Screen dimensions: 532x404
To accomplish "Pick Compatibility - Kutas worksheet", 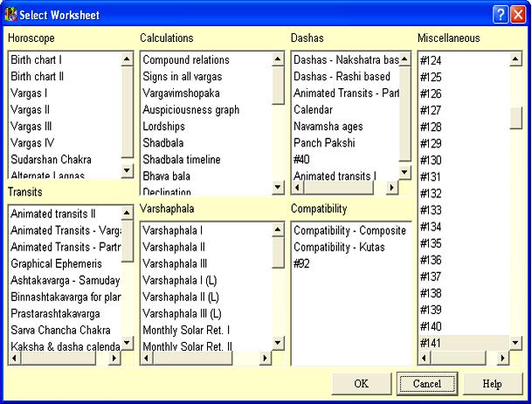I will (341, 247).
